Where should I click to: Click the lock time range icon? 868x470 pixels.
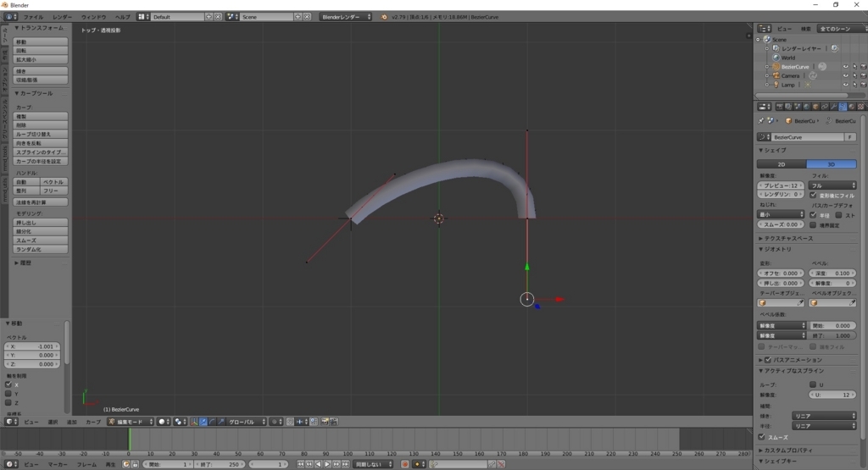click(135, 464)
